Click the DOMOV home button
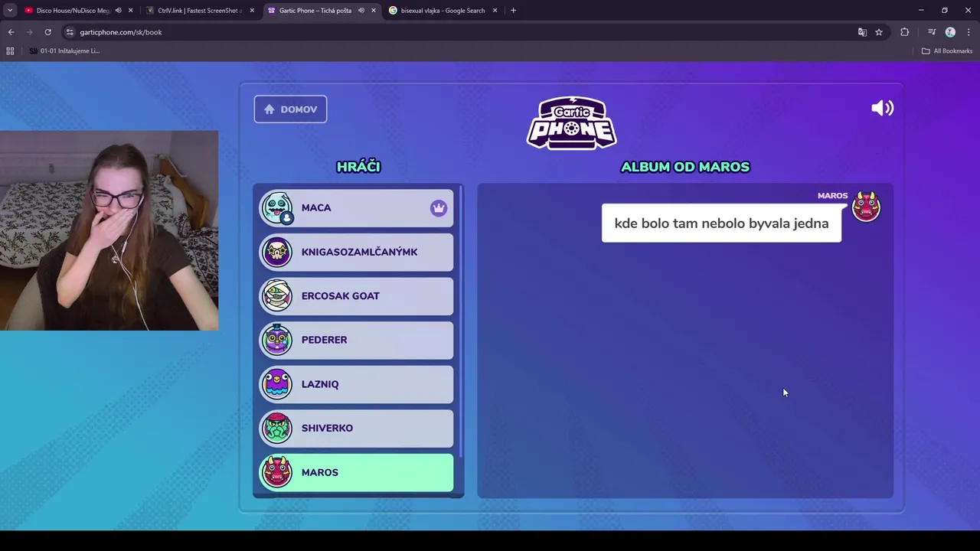 pyautogui.click(x=290, y=109)
